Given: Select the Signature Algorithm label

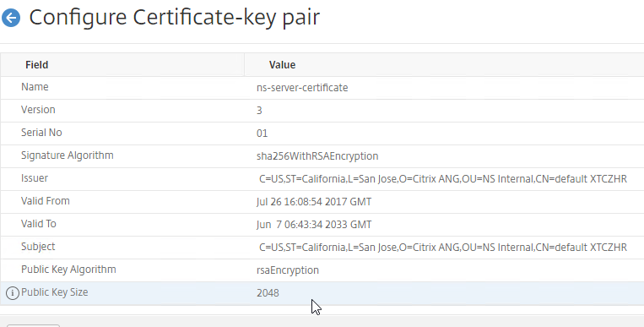Looking at the screenshot, I should point(68,155).
